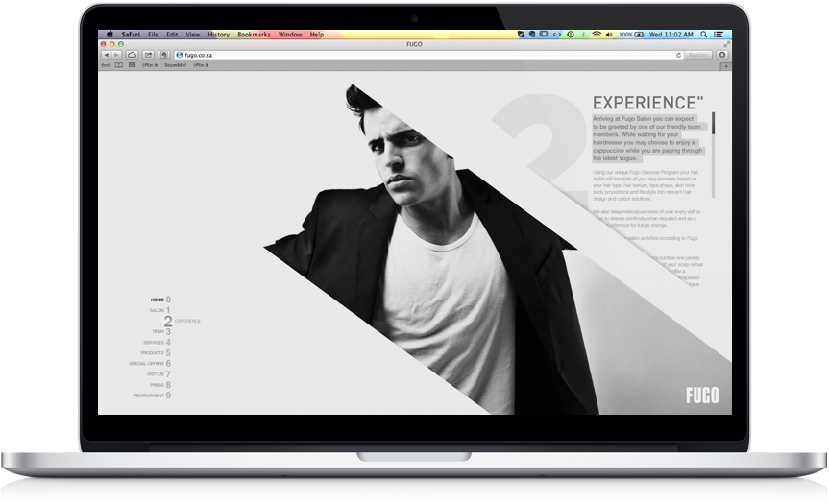The image size is (829, 504).
Task: Open Spotlight search magnifier
Action: (704, 35)
